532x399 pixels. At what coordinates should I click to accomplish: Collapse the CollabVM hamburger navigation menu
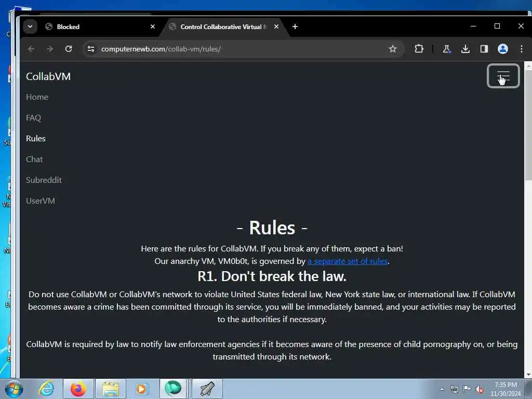coord(503,76)
